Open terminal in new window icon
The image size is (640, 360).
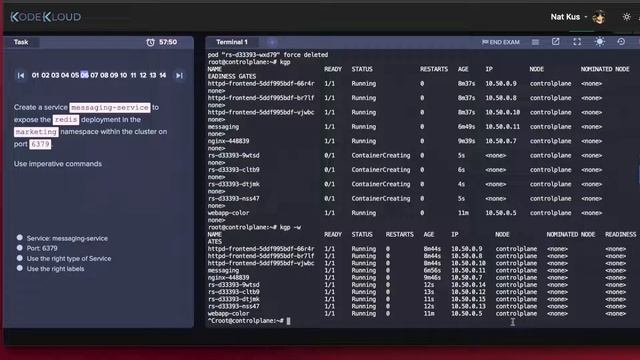[x=556, y=42]
